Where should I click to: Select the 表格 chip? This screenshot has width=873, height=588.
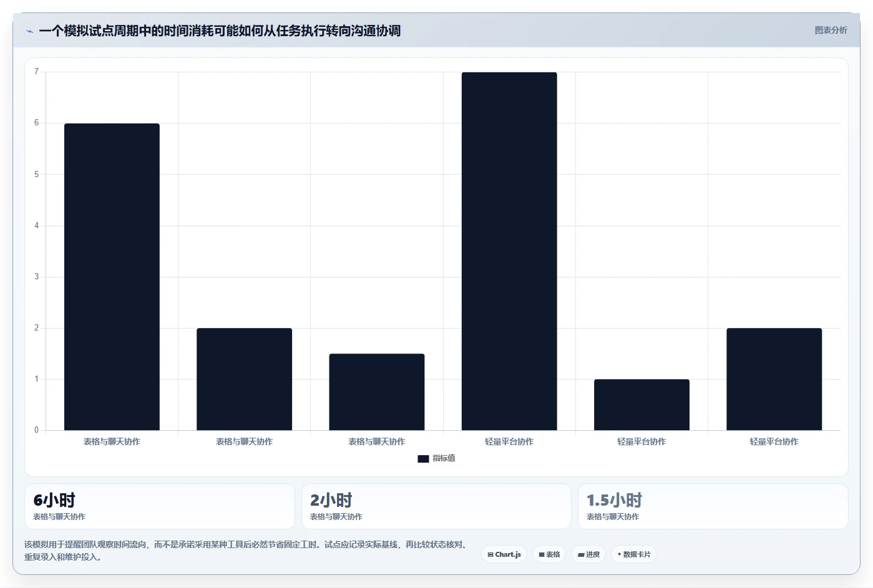tap(549, 554)
